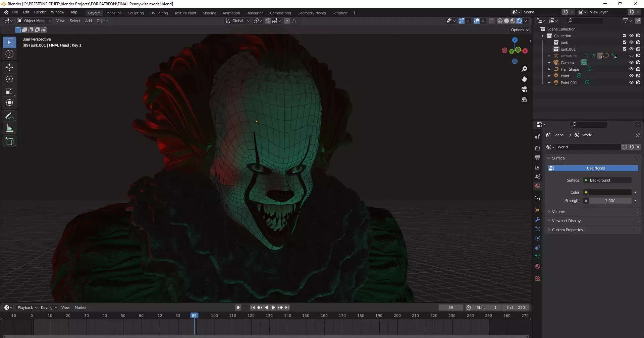644x338 pixels.
Task: Uncheck the 'junk.001' collection checkbox
Action: 624,49
